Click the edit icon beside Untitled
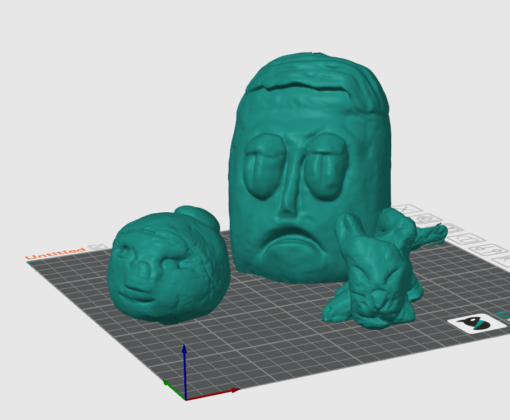This screenshot has width=510, height=420. (98, 247)
